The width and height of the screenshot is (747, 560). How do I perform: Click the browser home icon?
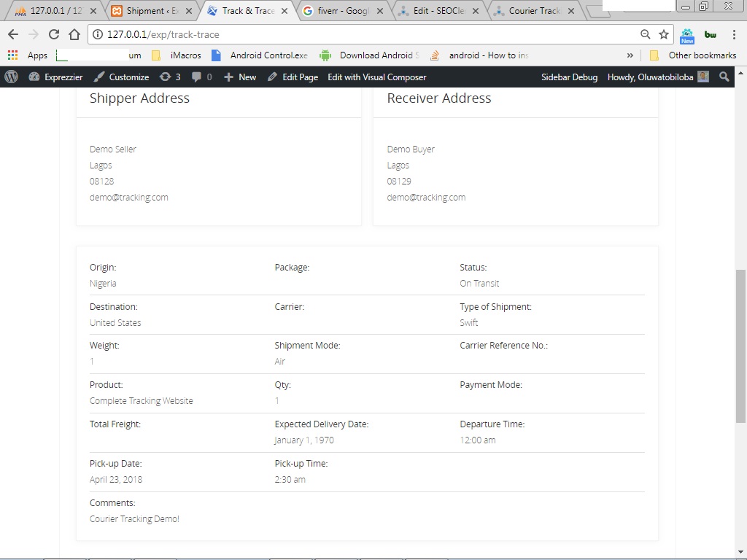coord(74,34)
